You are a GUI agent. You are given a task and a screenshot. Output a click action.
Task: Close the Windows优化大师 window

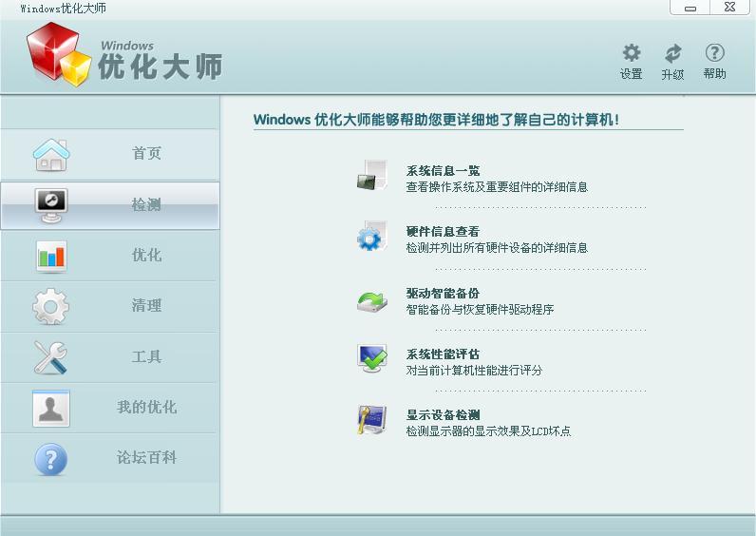[x=730, y=8]
